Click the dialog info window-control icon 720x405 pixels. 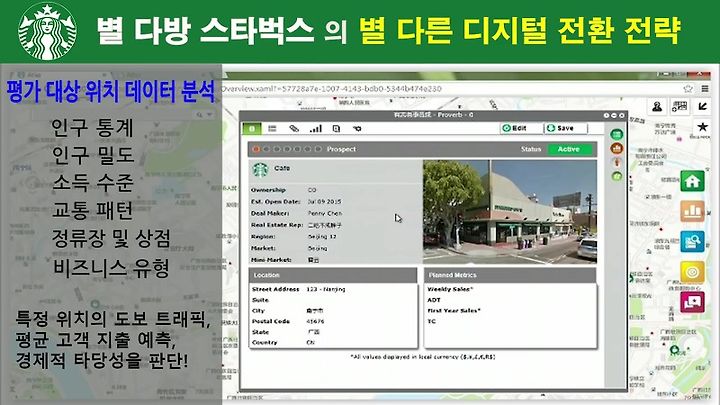(x=606, y=115)
